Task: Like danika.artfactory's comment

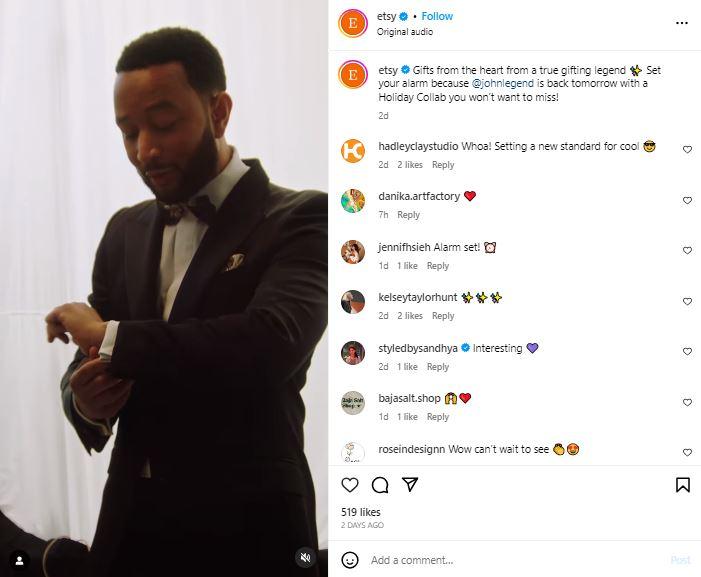Action: (x=687, y=201)
